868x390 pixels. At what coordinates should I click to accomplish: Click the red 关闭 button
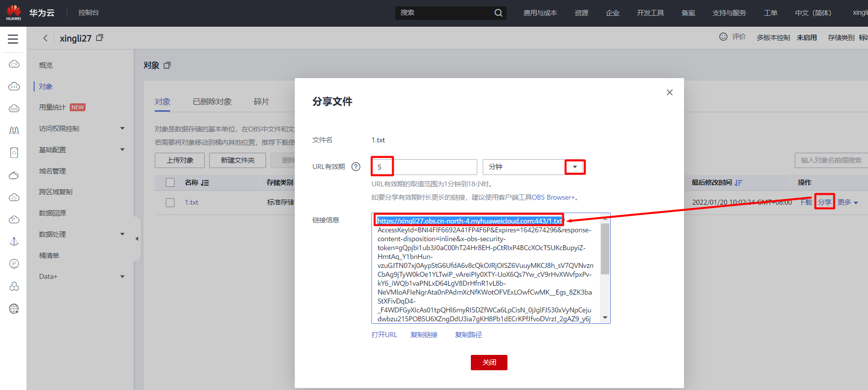point(489,362)
